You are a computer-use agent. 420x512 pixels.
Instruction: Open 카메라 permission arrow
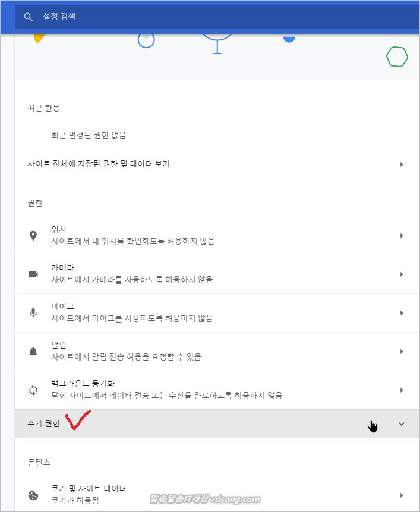pos(402,274)
